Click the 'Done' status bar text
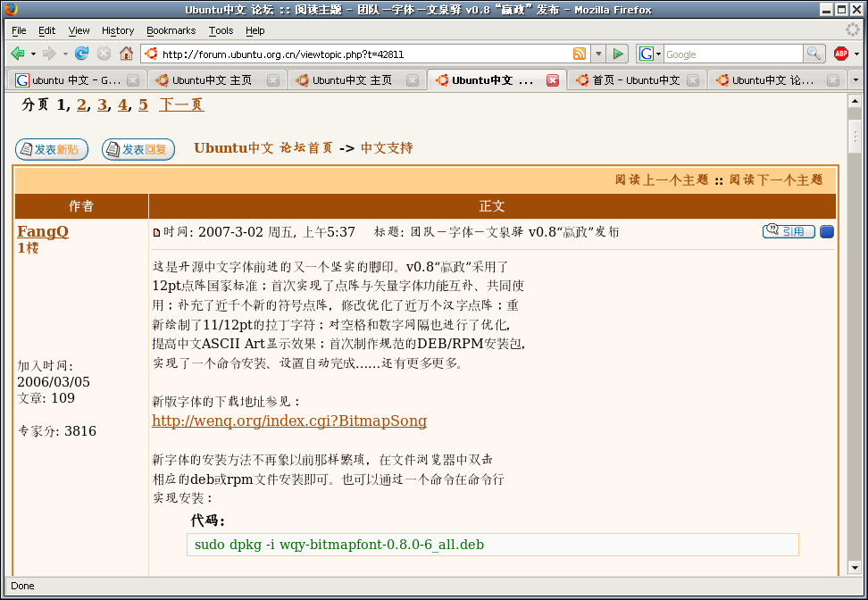 (22, 586)
